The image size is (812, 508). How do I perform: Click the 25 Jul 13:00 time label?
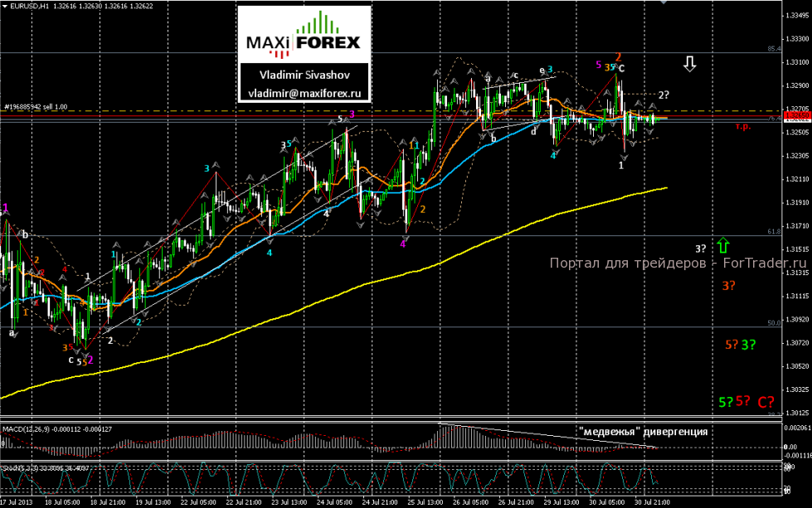(x=425, y=502)
